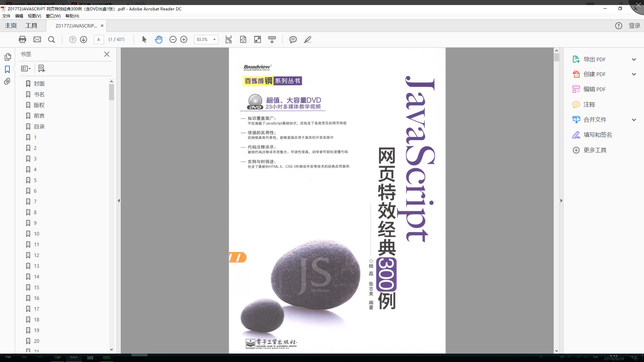
Task: Jump to the 目录 bookmark
Action: 39,127
